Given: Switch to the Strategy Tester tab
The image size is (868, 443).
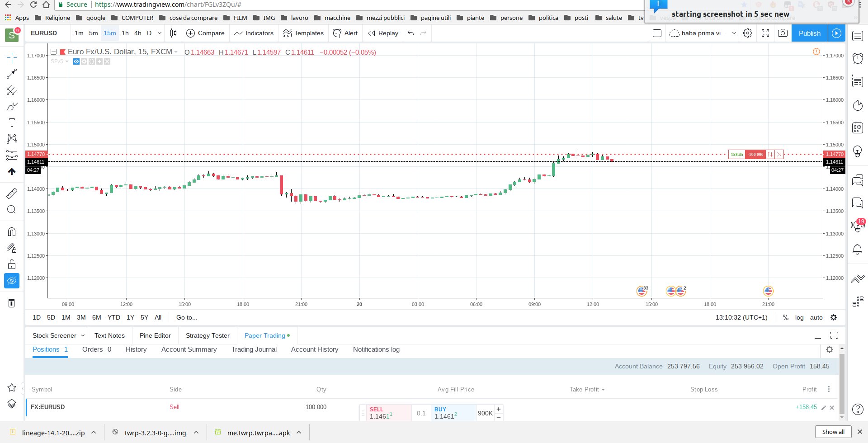Looking at the screenshot, I should 208,335.
